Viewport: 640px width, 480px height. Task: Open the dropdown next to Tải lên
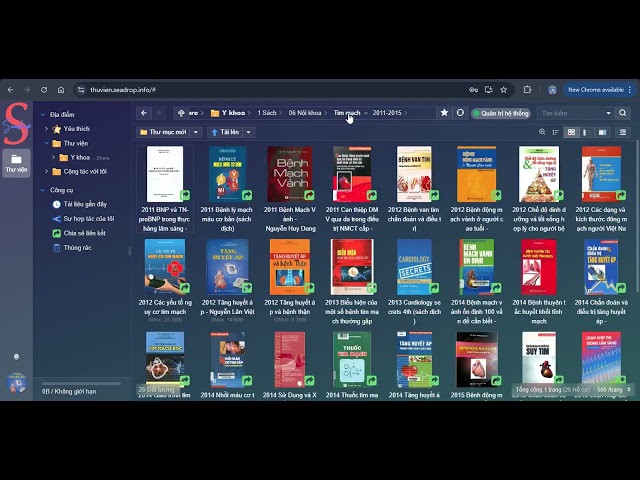click(249, 132)
